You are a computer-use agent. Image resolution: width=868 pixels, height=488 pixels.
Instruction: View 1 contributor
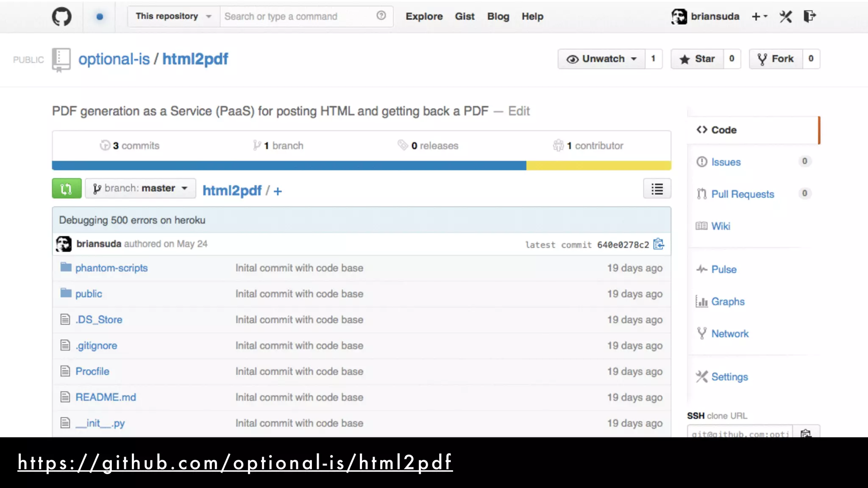click(x=588, y=145)
